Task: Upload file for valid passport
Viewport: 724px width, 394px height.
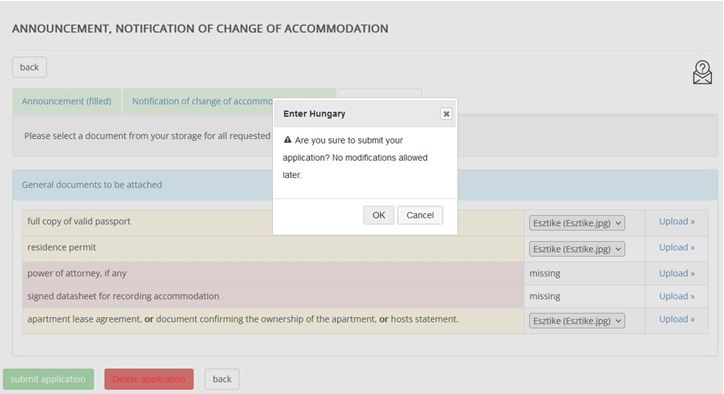Action: tap(676, 222)
